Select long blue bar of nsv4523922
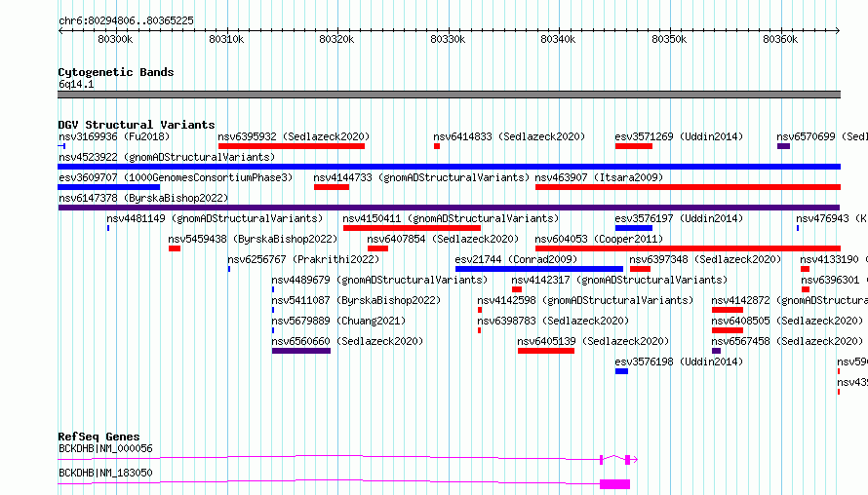This screenshot has width=868, height=495. 449,167
